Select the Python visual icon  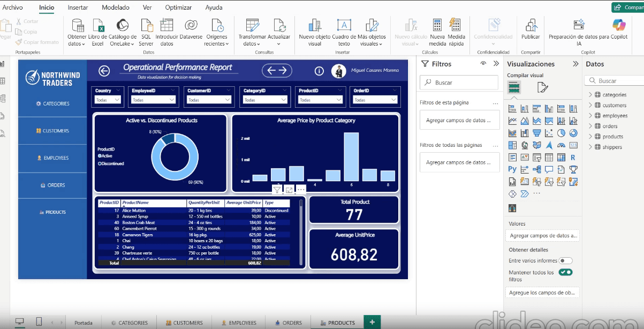[512, 169]
